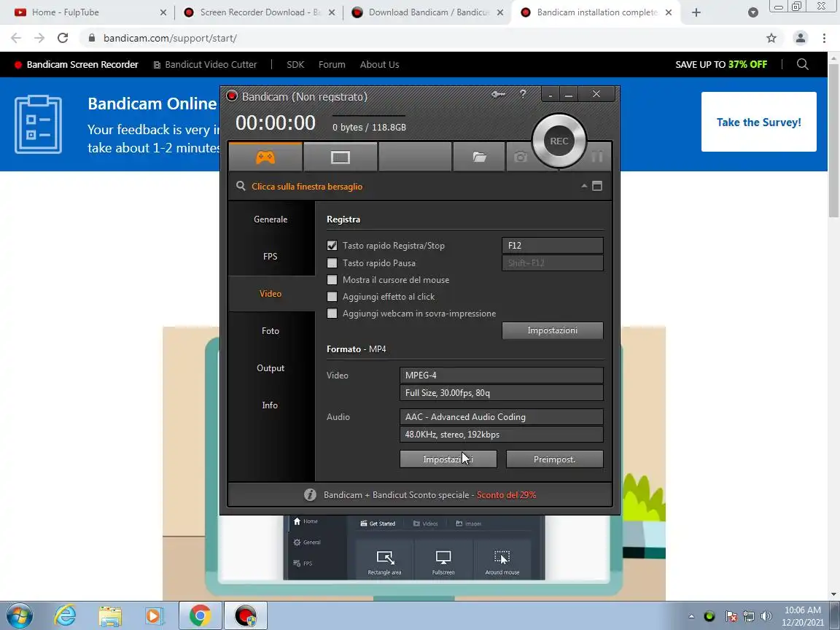
Task: Click Clicca sulla finestra bersaglio text
Action: [307, 187]
